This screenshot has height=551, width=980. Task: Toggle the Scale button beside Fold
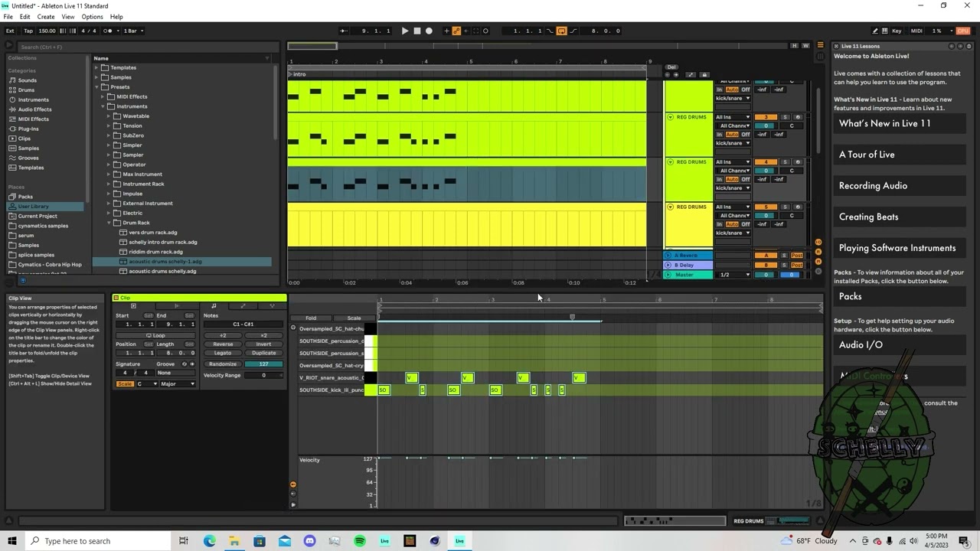point(354,318)
